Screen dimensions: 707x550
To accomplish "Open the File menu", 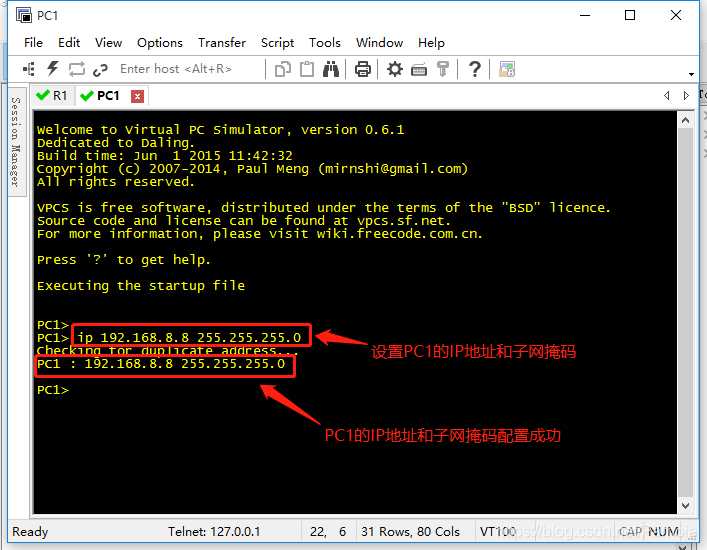I will (33, 43).
